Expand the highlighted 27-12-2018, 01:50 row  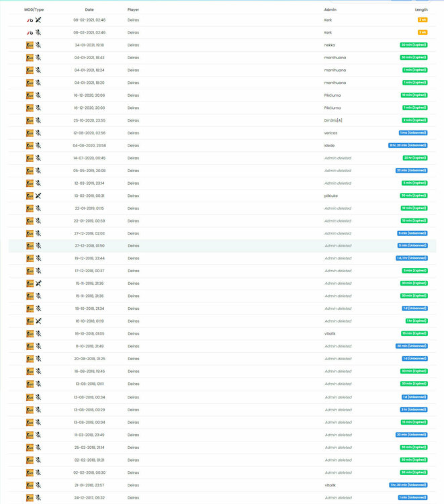[222, 246]
